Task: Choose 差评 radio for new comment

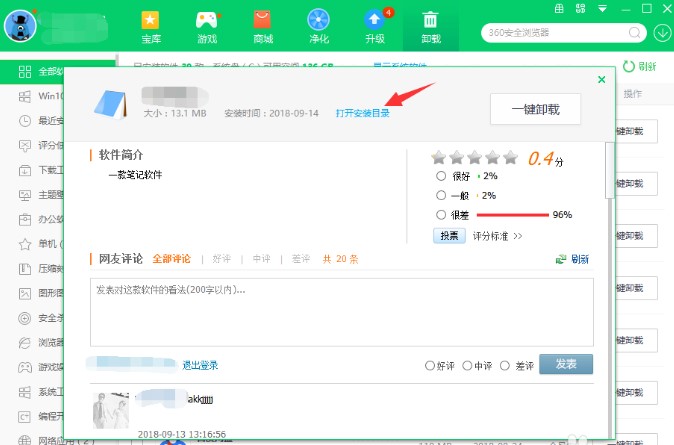Action: [x=505, y=365]
